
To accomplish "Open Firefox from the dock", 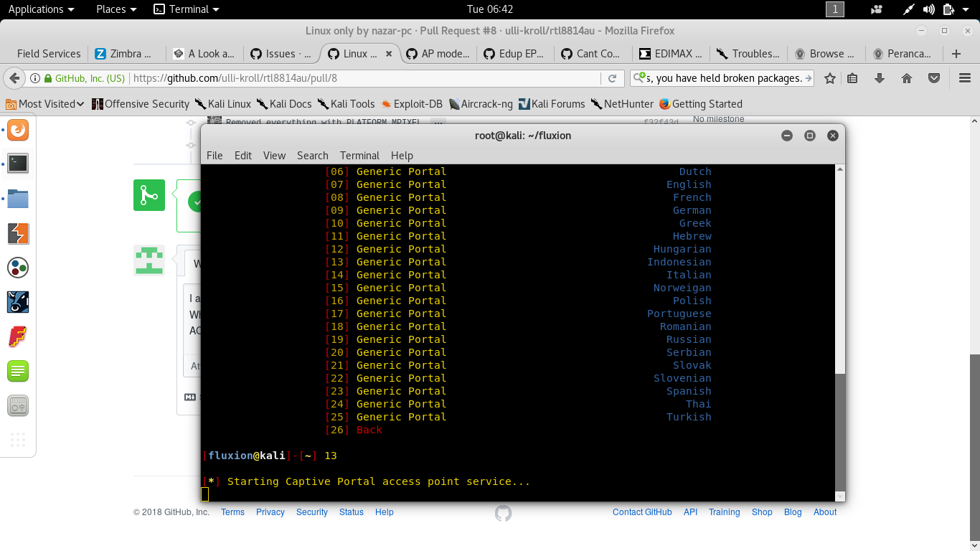I will click(x=18, y=130).
